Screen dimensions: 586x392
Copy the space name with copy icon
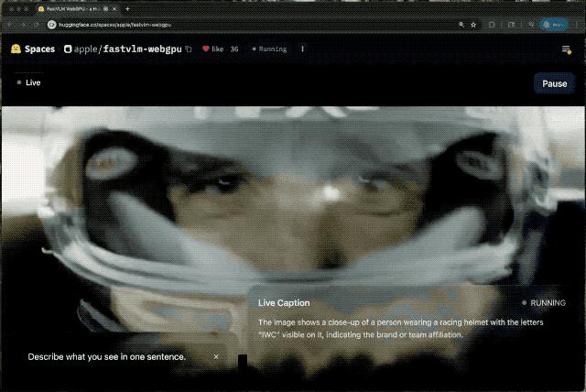(189, 49)
